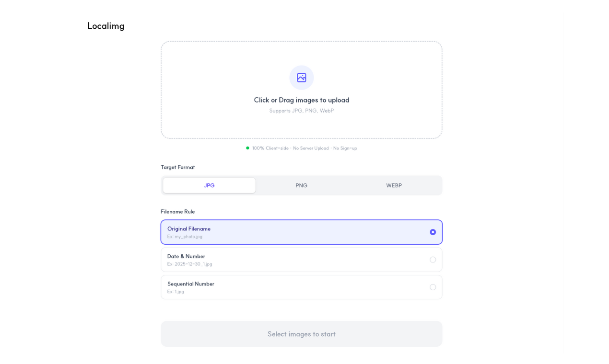609x364 pixels.
Task: Open the Click or Drag images upload area
Action: point(301,100)
